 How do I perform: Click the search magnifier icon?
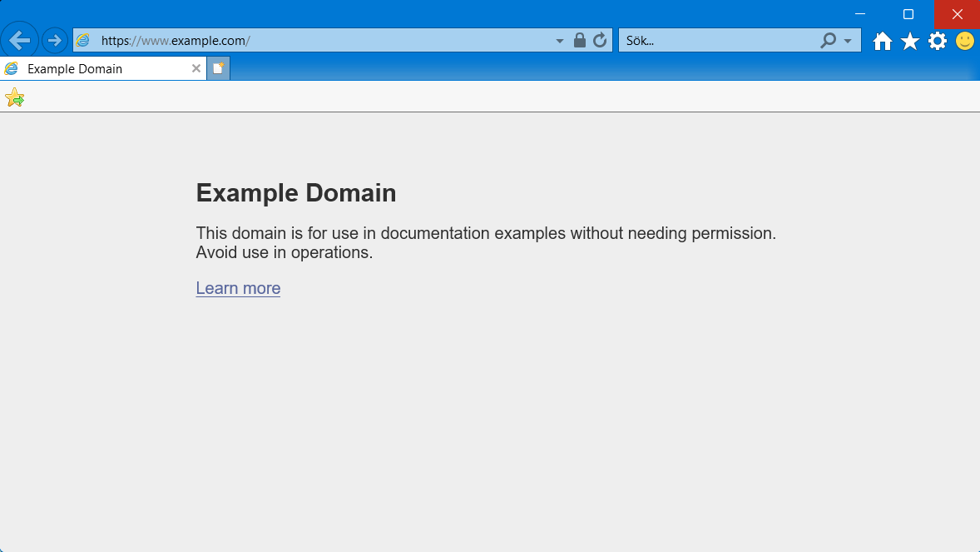pyautogui.click(x=828, y=40)
